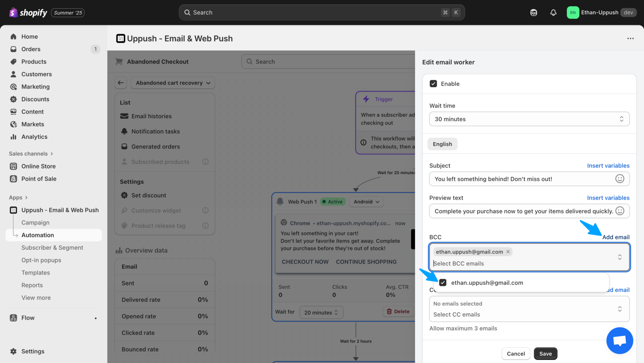Click Add email link for BCC
The width and height of the screenshot is (644, 363).
[615, 237]
